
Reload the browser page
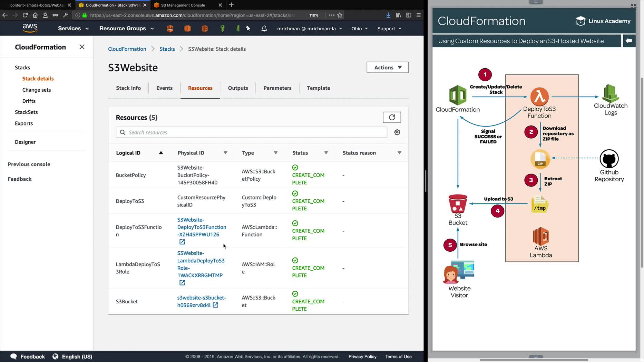click(x=25, y=15)
